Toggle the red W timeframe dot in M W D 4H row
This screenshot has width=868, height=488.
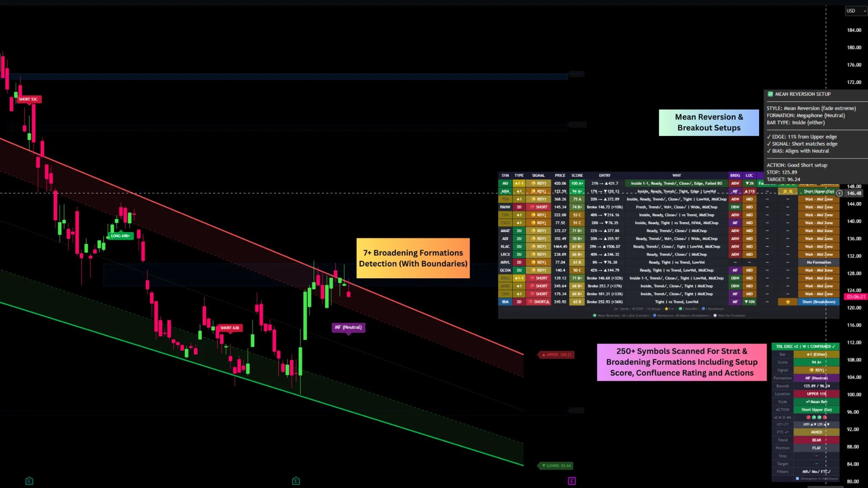click(808, 417)
